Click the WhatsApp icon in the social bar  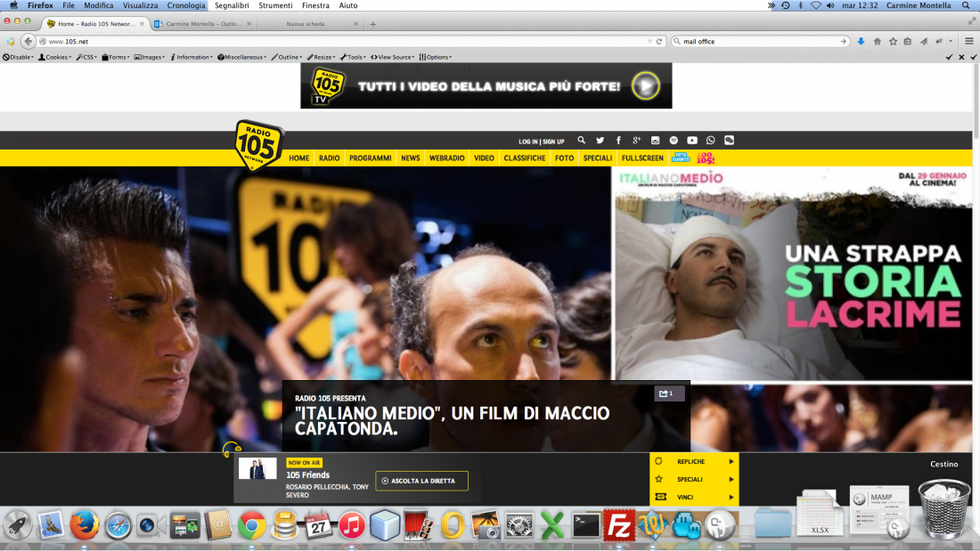(711, 140)
